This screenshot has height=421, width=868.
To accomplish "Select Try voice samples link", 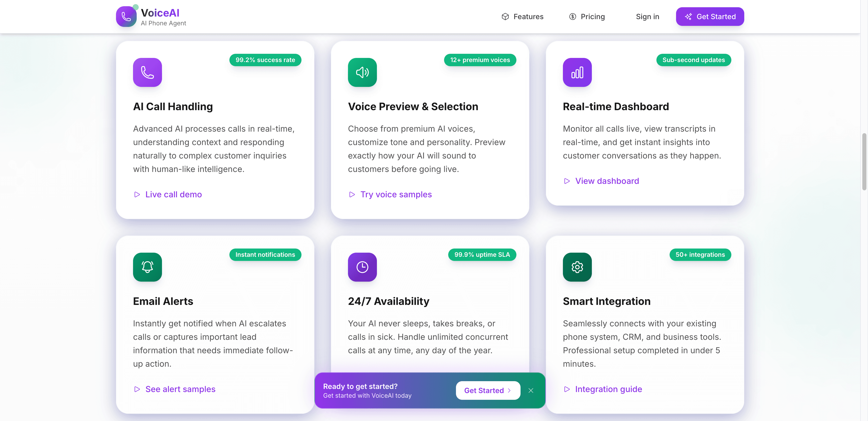I will tap(396, 194).
